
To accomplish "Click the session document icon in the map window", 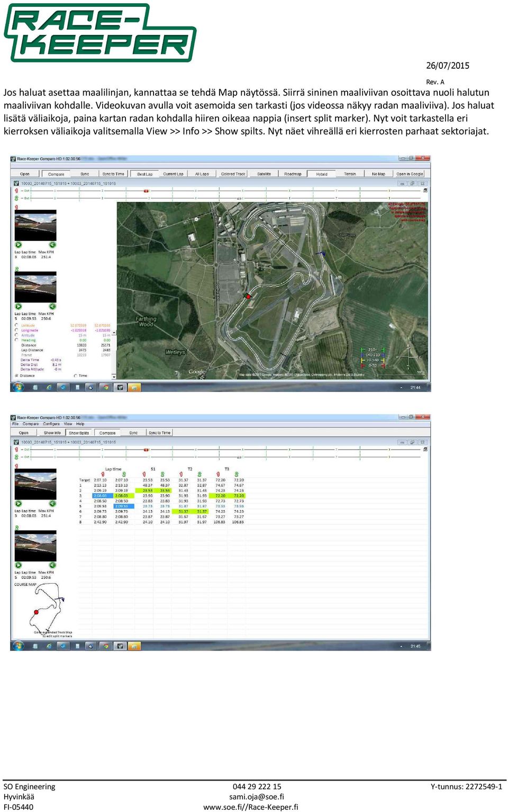I will coord(16,183).
